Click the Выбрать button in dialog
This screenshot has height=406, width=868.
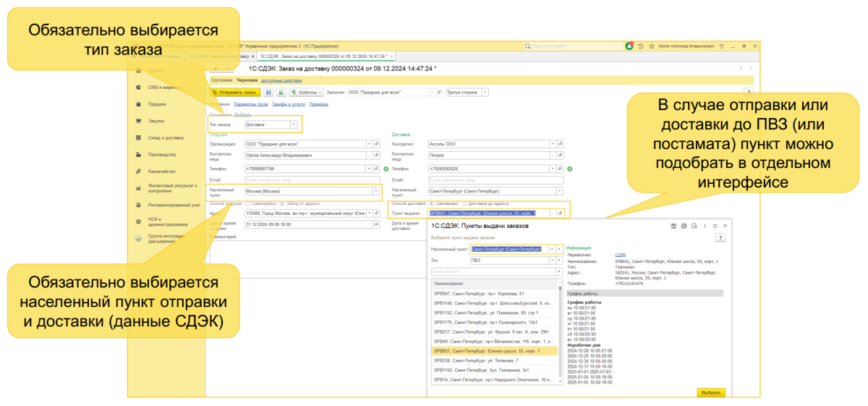710,392
